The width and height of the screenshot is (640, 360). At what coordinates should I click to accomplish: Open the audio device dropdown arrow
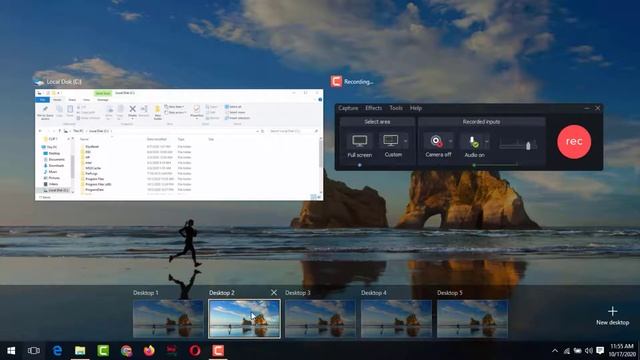[487, 141]
